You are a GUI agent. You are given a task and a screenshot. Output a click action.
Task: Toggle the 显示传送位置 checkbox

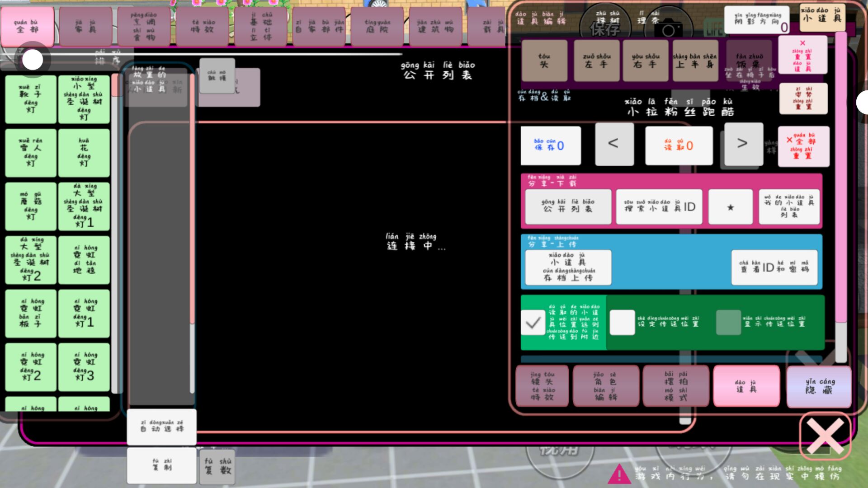tap(728, 322)
